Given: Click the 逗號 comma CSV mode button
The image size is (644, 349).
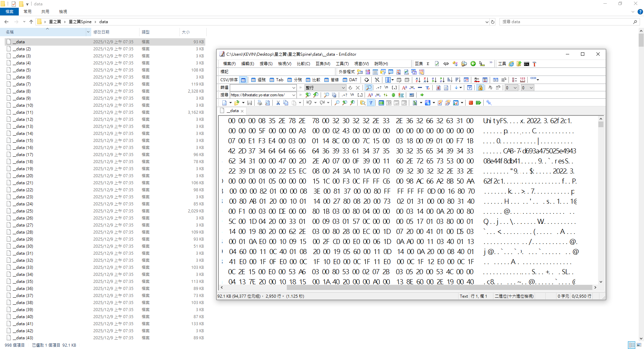Looking at the screenshot, I should (x=258, y=80).
